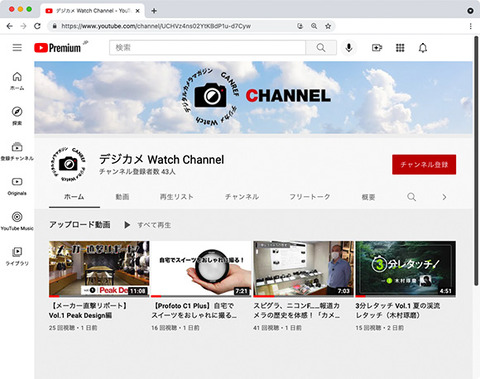Bookmark page with star icon
This screenshot has width=480, height=379.
pyautogui.click(x=328, y=26)
